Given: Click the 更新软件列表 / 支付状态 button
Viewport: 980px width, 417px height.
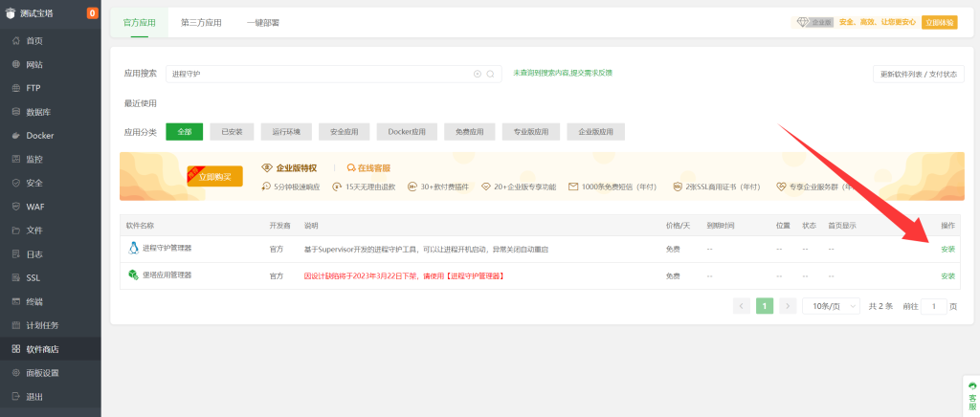Looking at the screenshot, I should click(918, 74).
